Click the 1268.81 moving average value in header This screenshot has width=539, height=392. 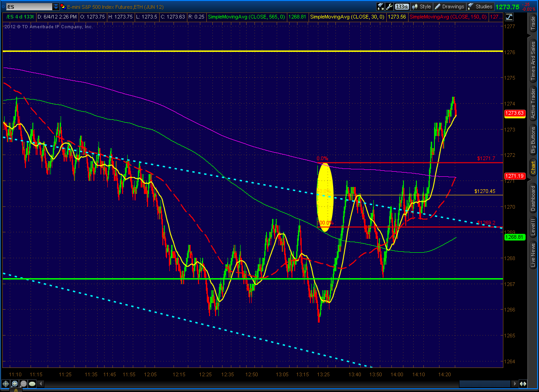click(297, 17)
